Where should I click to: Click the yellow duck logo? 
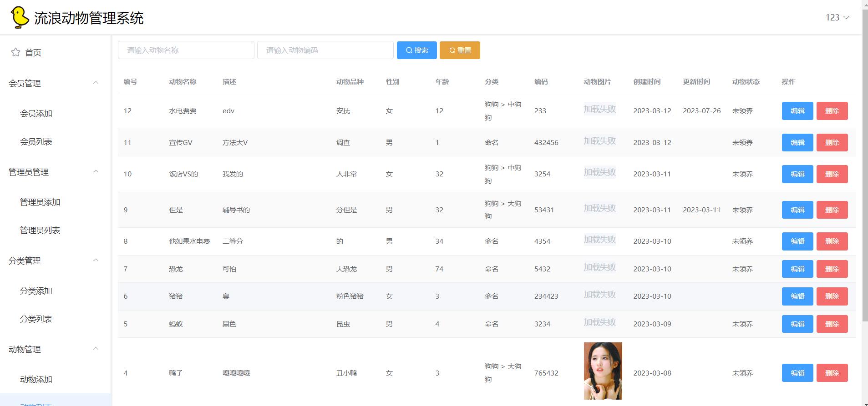(20, 18)
